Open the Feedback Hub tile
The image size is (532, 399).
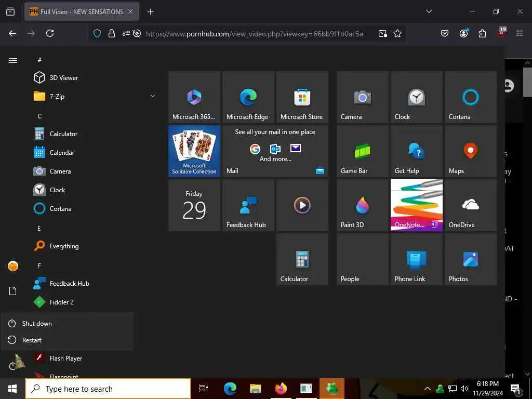point(248,205)
